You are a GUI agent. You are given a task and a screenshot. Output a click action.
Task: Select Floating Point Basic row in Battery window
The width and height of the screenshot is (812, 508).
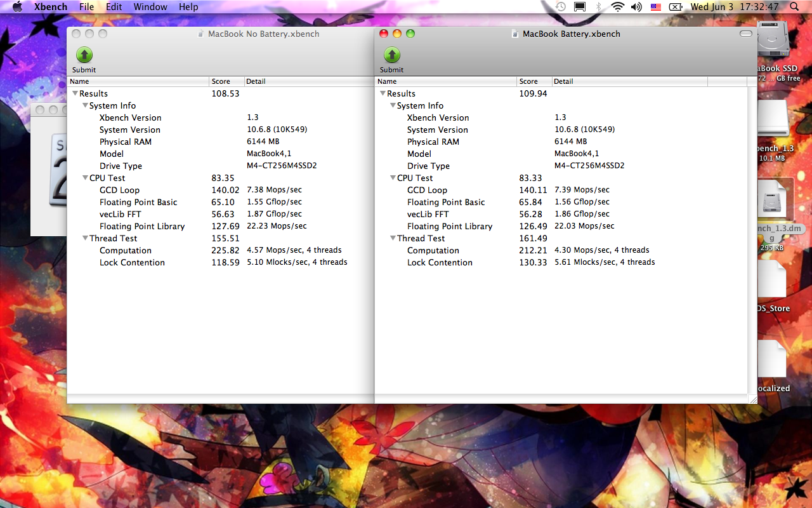point(561,202)
